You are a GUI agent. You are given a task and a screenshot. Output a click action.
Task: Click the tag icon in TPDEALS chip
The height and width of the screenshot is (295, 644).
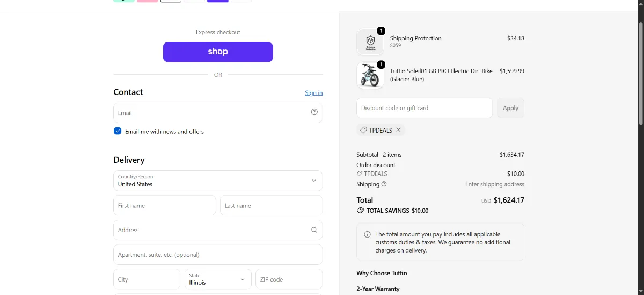(x=363, y=130)
